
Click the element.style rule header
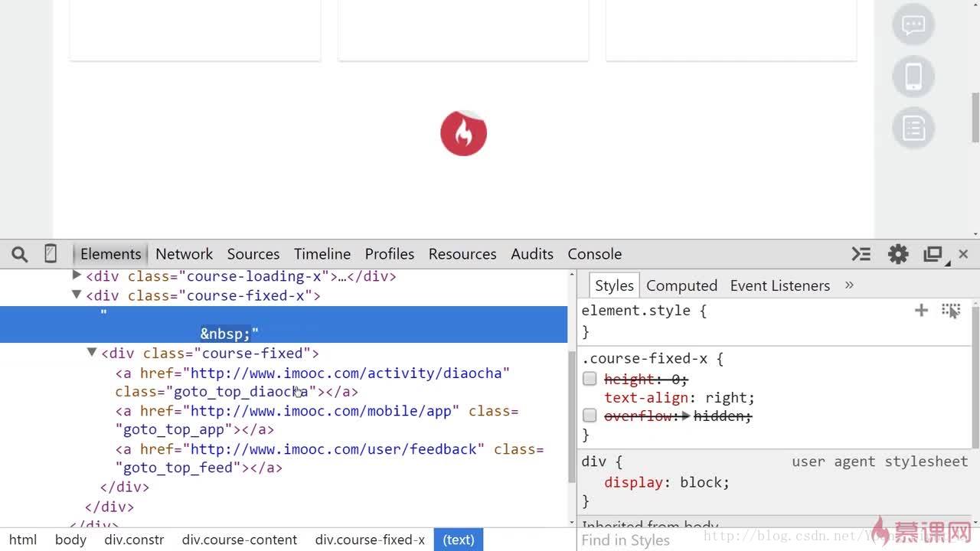pos(643,311)
